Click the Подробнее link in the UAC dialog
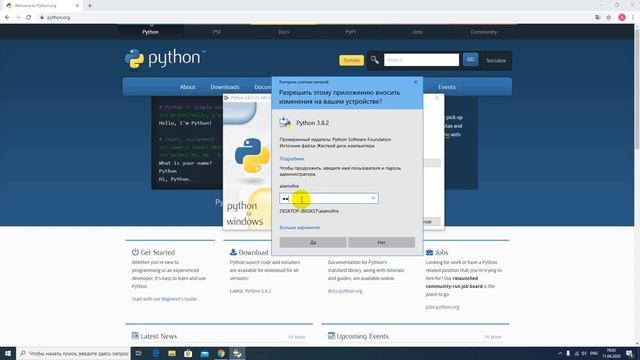Viewport: 640px width, 360px height. [291, 159]
